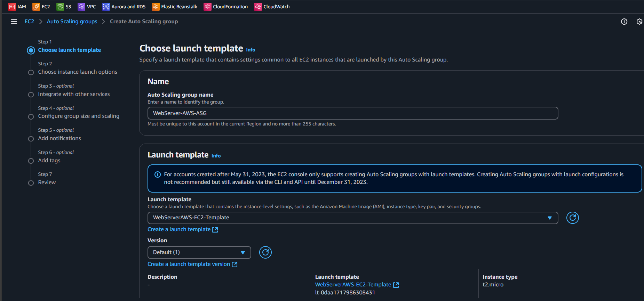Go to Step 6 Add tags
Screen dimensions: 644x301
(49, 161)
